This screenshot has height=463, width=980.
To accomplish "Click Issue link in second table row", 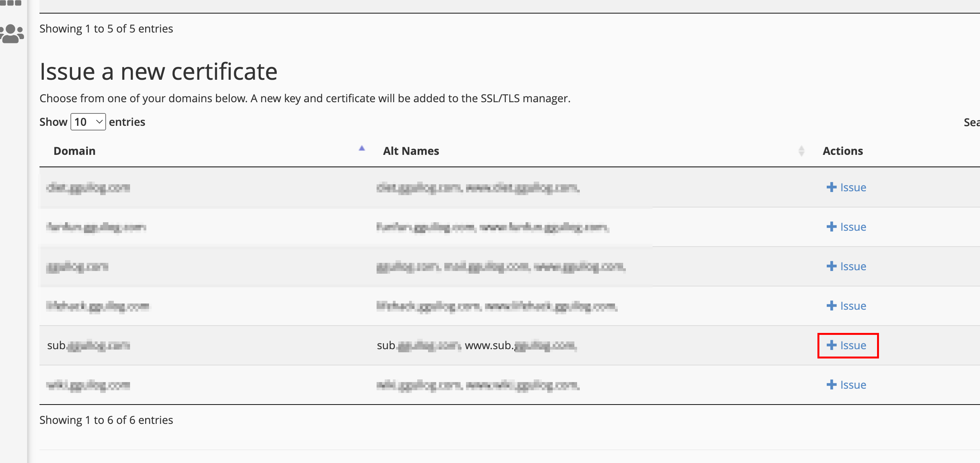I will (x=853, y=227).
